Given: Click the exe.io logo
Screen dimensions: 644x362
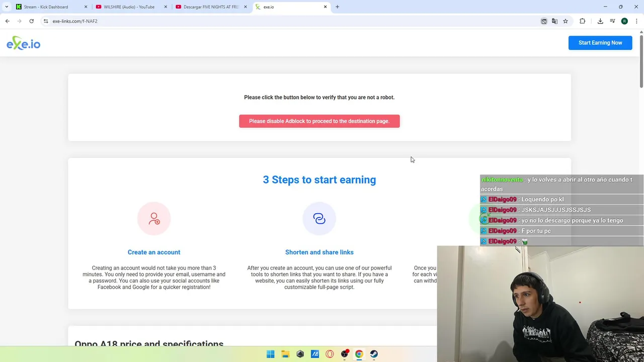Looking at the screenshot, I should (x=23, y=43).
